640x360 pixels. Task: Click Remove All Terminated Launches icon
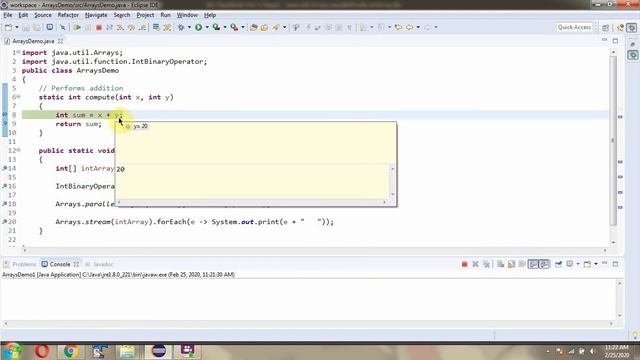pyautogui.click(x=486, y=264)
